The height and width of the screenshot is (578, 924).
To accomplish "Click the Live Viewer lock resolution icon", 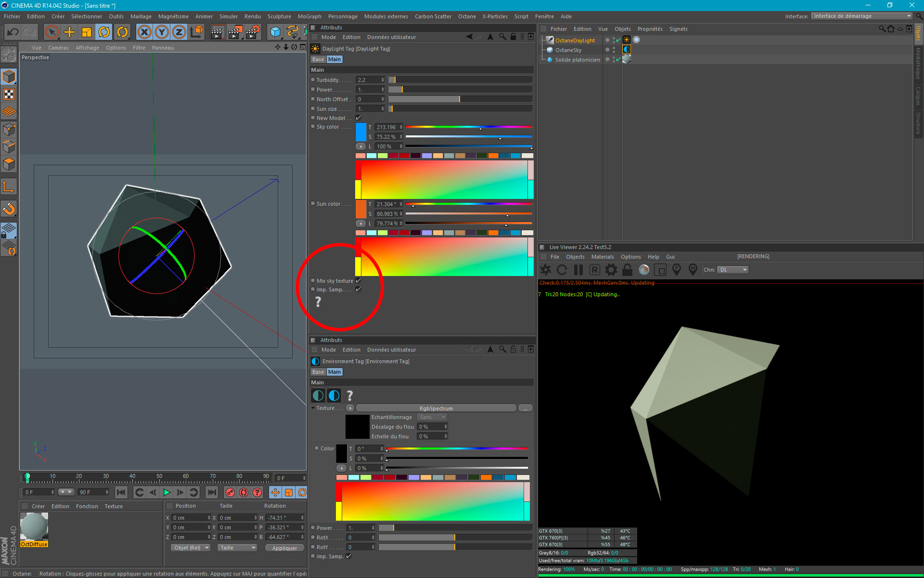I will [x=627, y=270].
